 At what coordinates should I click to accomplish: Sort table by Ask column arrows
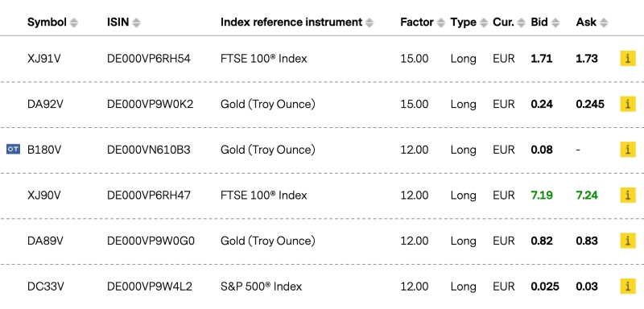click(604, 23)
